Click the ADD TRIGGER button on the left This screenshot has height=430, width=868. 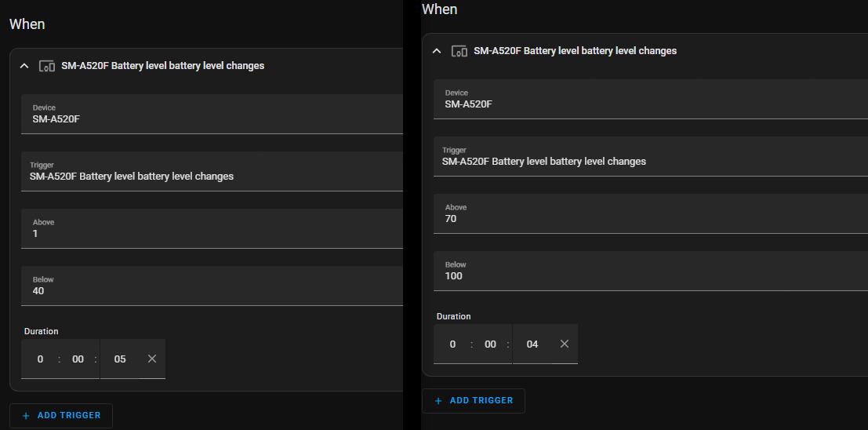click(61, 416)
